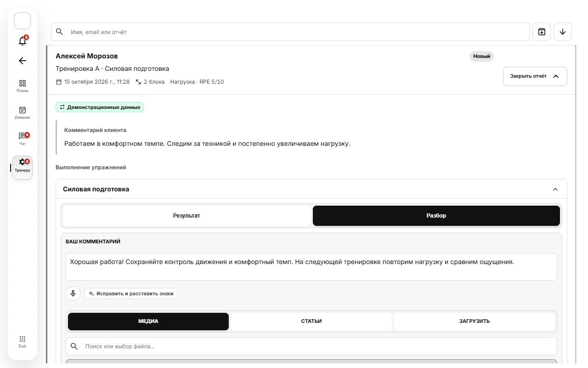The image size is (588, 368).
Task: Click the Новый status badge
Action: (x=481, y=56)
